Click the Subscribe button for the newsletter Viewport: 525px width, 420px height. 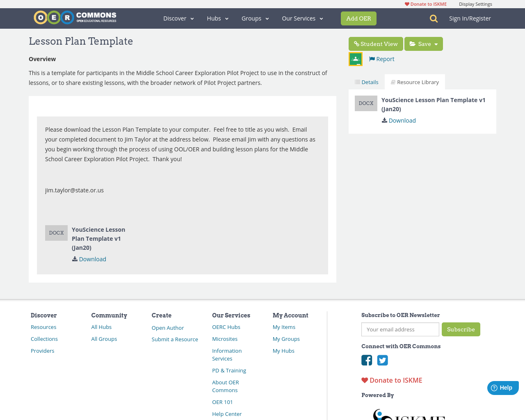[x=461, y=329]
